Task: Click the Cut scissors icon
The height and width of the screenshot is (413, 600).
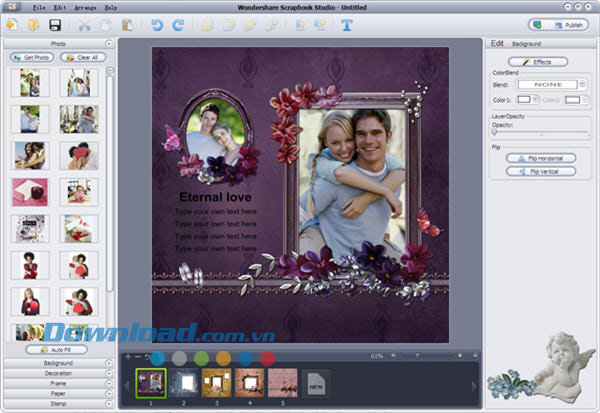Action: coord(84,24)
